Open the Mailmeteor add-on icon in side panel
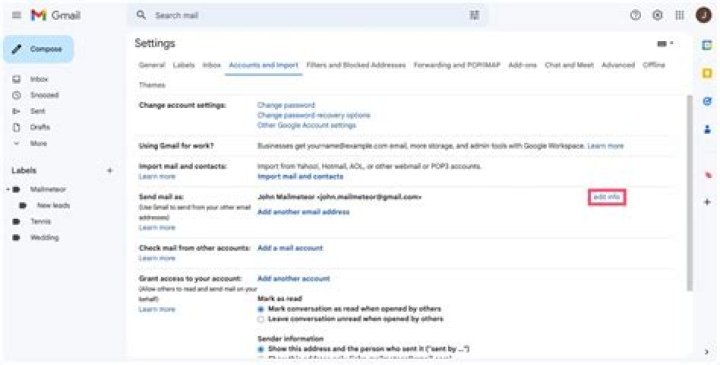The width and height of the screenshot is (720, 365). (708, 175)
